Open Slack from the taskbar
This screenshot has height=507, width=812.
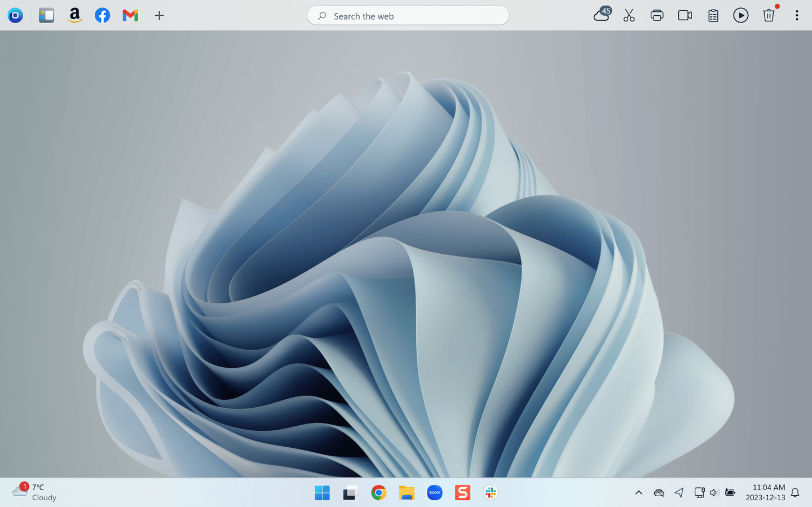490,492
